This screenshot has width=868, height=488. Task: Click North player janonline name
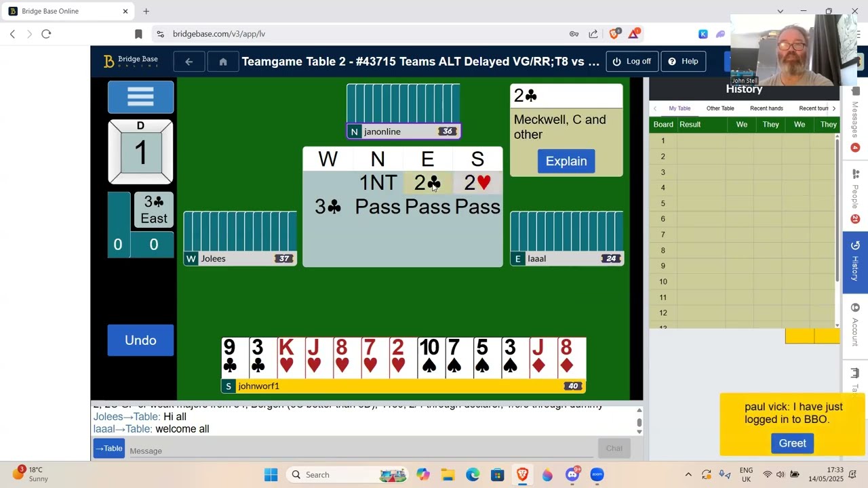tap(382, 131)
